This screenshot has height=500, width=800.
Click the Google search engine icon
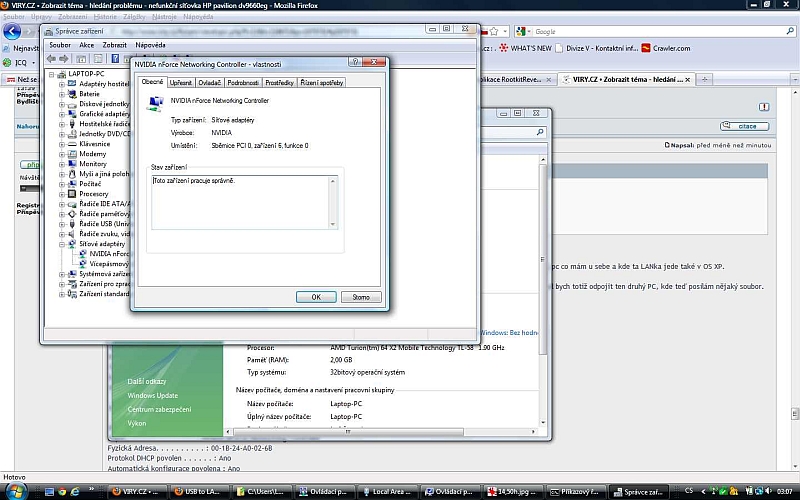(520, 32)
